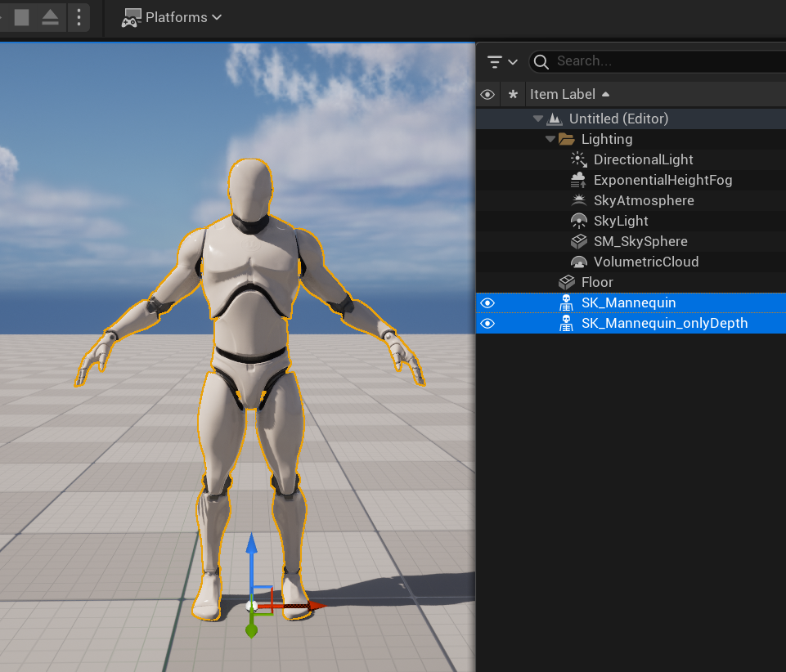Click the Stop simulation square button
The height and width of the screenshot is (672, 786).
22,17
